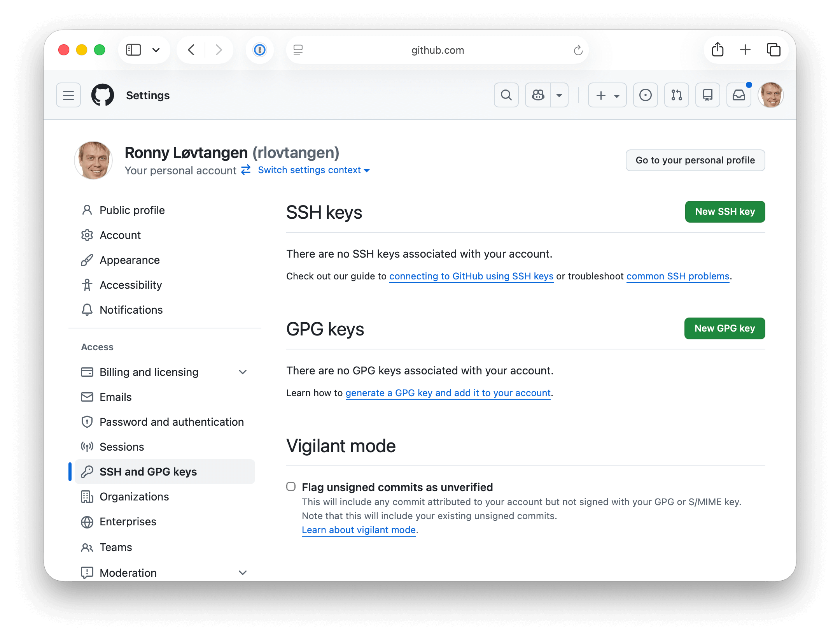Open Password and authentication settings
The width and height of the screenshot is (840, 639).
point(171,422)
